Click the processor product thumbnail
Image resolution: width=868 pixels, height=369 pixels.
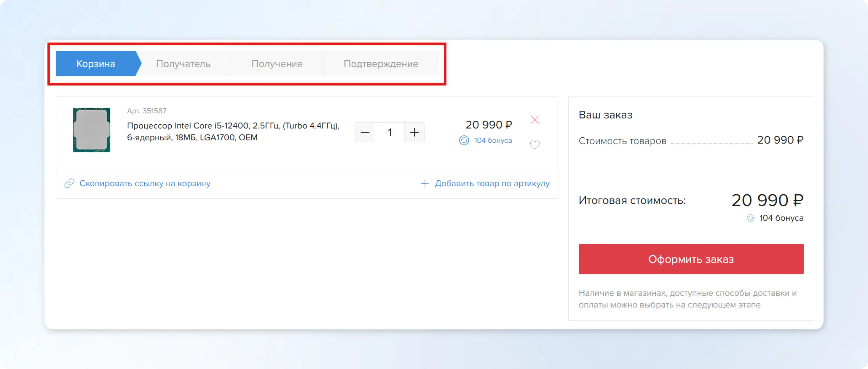91,130
